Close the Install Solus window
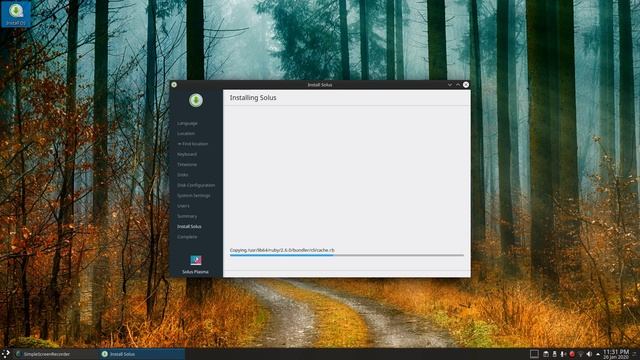Viewport: 640px width, 360px height. pos(466,85)
